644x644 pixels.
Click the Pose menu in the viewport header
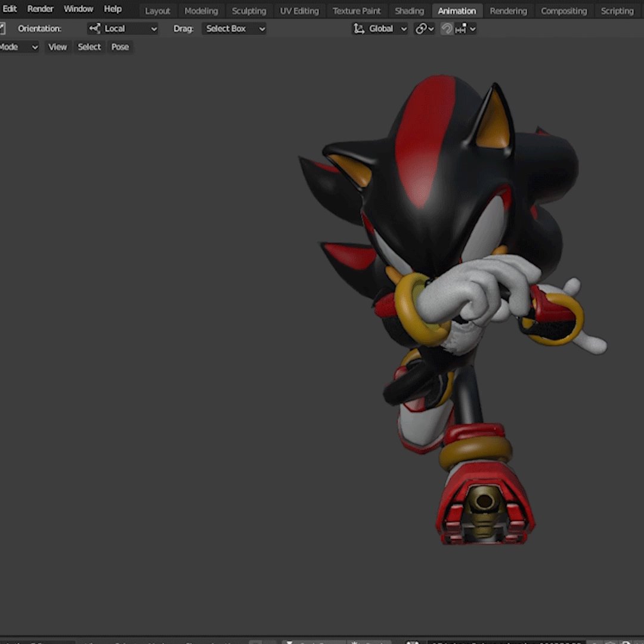[x=120, y=47]
